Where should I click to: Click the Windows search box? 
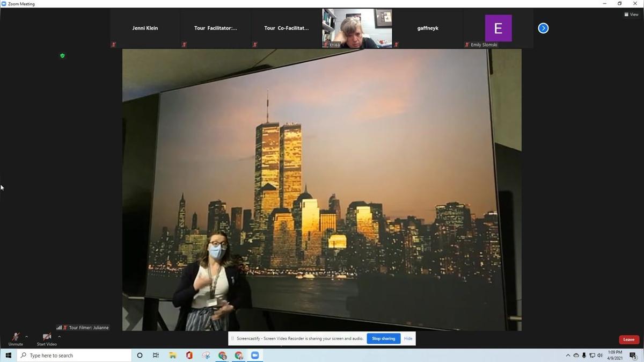pyautogui.click(x=75, y=356)
